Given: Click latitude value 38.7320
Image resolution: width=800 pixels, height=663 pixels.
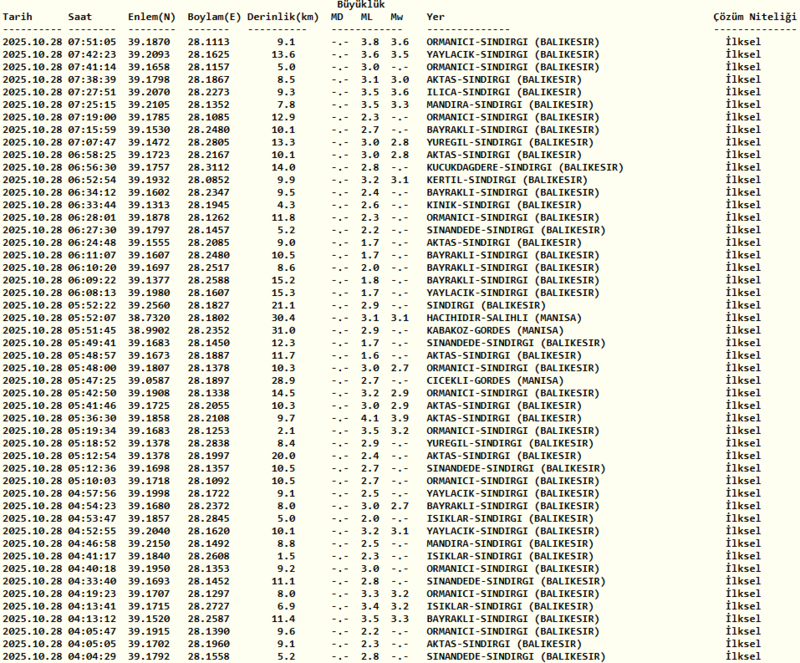Looking at the screenshot, I should (x=150, y=317).
